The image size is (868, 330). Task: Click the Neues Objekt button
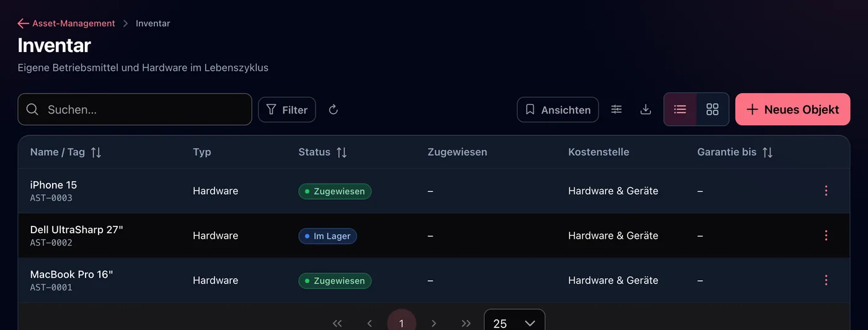(x=792, y=109)
